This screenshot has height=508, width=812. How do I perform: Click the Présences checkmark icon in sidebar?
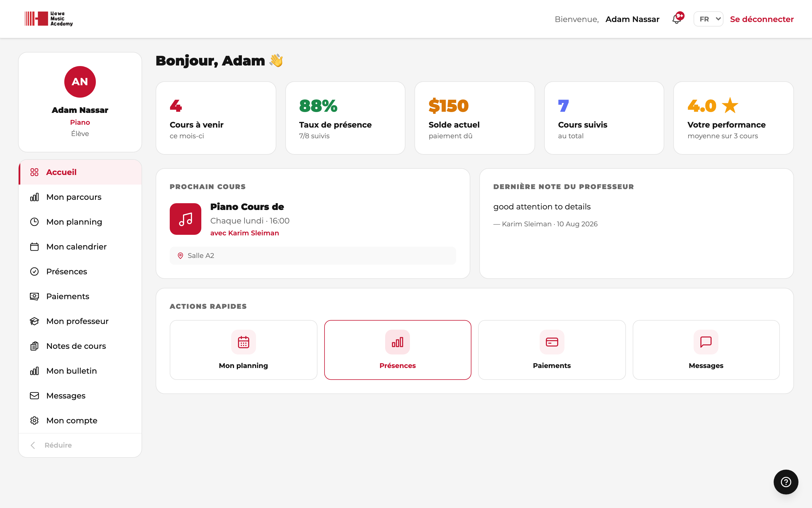pos(34,271)
